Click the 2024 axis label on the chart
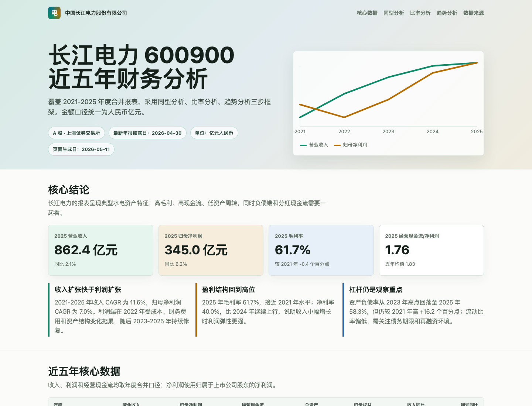 (432, 131)
